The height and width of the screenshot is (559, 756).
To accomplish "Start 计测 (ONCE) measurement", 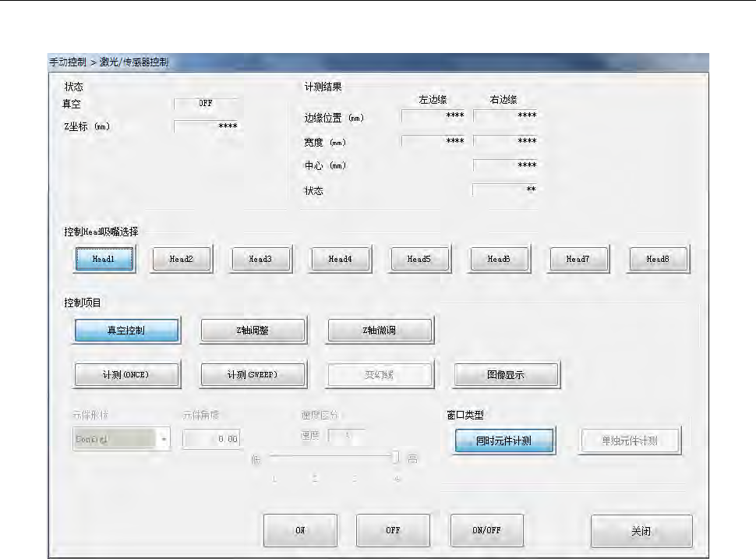I will pos(126,374).
